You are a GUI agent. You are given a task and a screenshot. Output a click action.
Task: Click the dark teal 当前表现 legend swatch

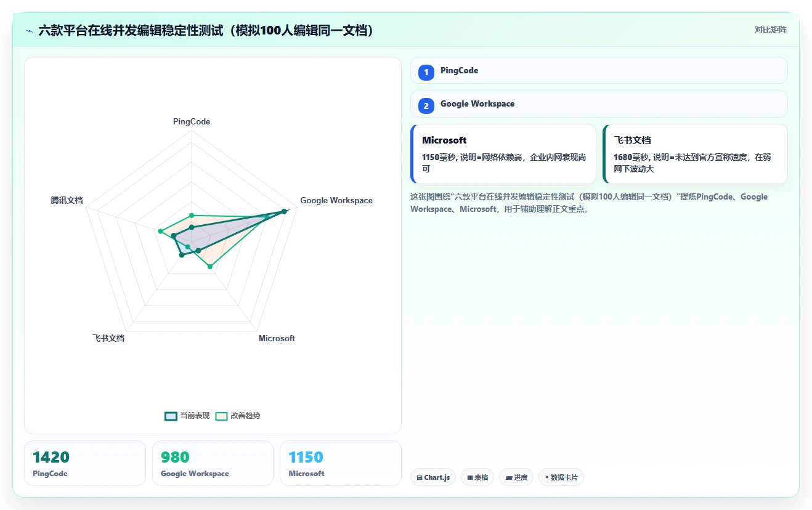(x=171, y=416)
